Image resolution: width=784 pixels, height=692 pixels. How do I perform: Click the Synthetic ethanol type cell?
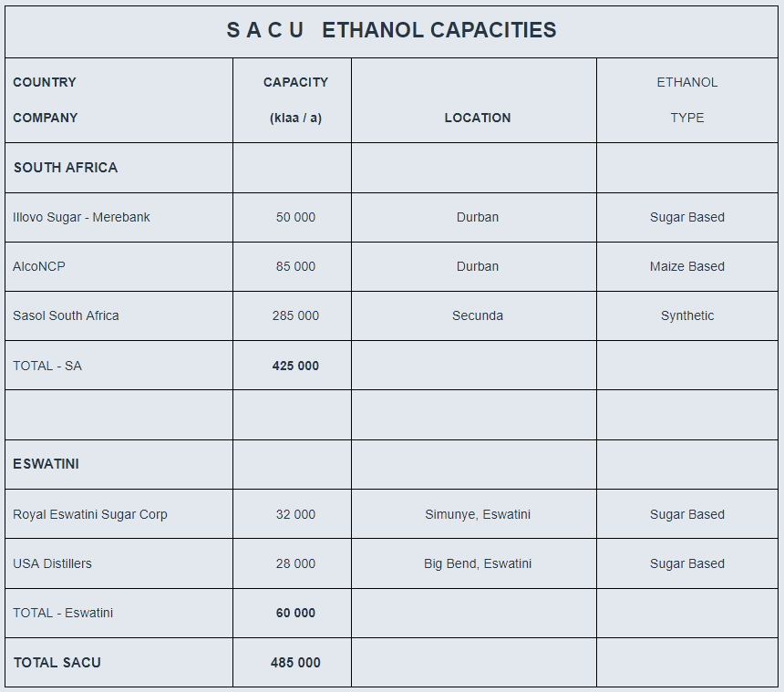tap(687, 316)
